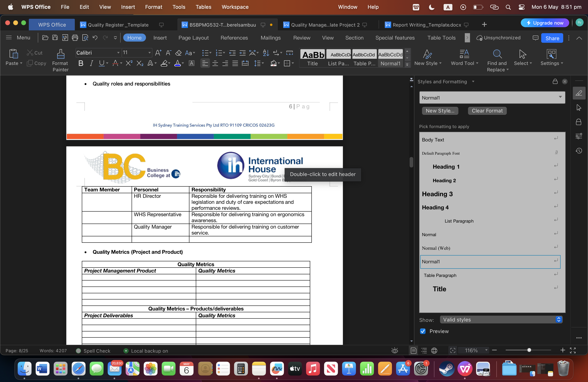Apply superscript formatting

click(129, 63)
